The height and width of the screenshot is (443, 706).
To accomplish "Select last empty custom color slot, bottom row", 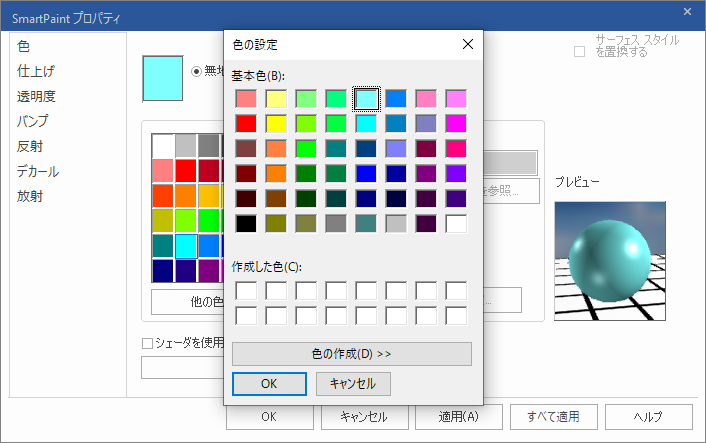I will pyautogui.click(x=456, y=316).
